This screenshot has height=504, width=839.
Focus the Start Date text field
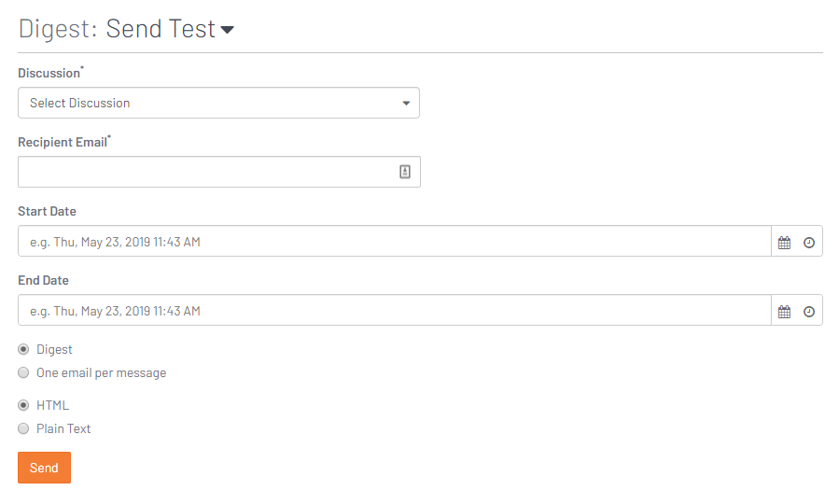pyautogui.click(x=395, y=241)
